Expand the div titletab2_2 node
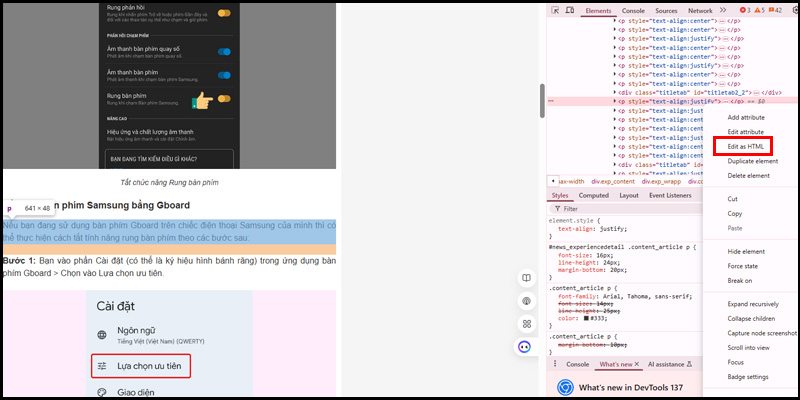Screen dimensions: 800x400 coord(615,93)
